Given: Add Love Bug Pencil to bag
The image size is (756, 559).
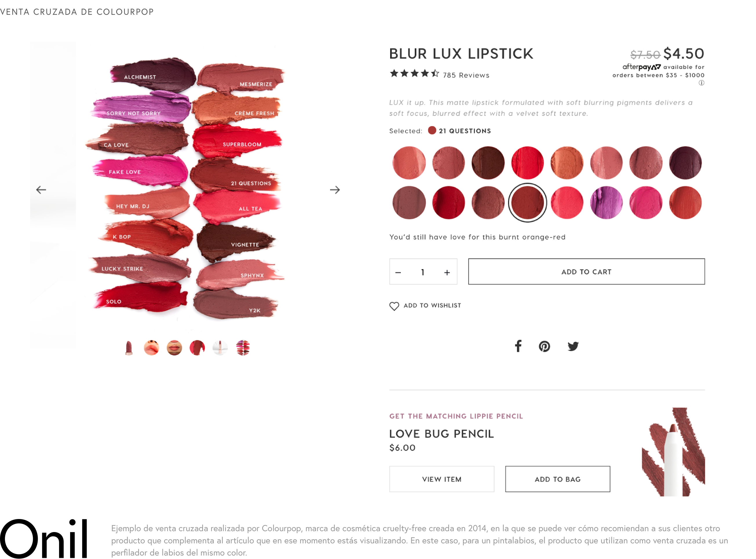Looking at the screenshot, I should (558, 479).
